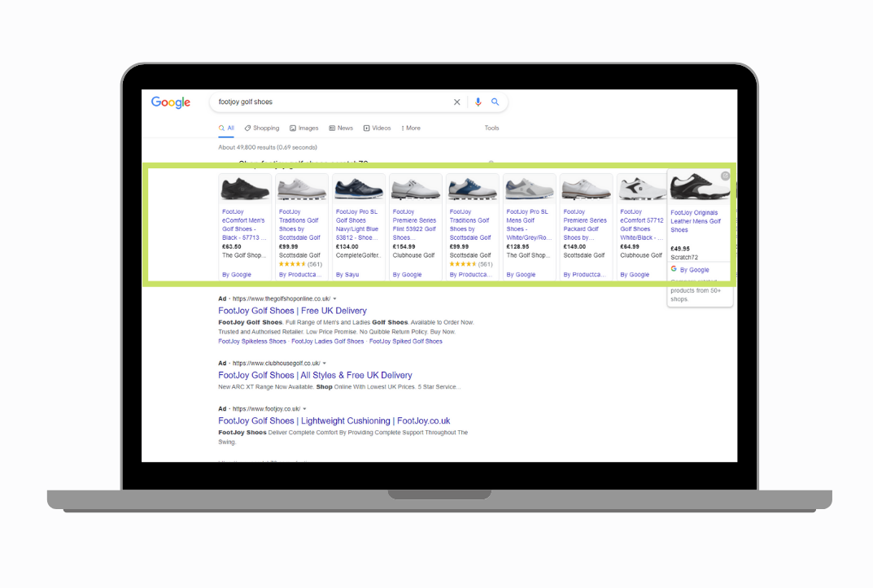
Task: Switch to the News tab
Action: click(341, 128)
